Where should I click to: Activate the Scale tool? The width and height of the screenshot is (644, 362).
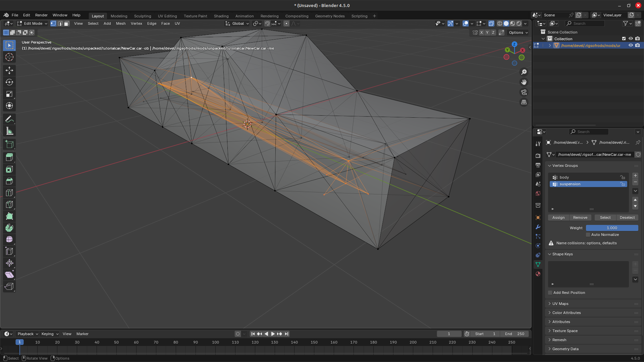click(9, 94)
